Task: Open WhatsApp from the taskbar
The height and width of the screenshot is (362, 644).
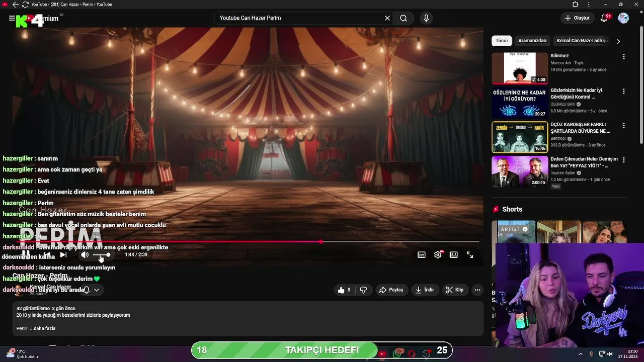Action: click(397, 354)
